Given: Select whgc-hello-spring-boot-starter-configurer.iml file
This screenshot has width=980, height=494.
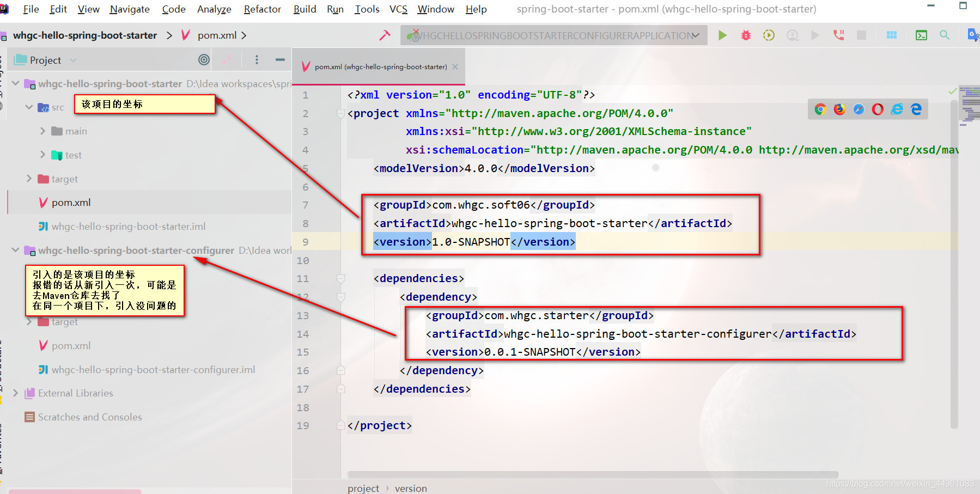Looking at the screenshot, I should point(153,369).
